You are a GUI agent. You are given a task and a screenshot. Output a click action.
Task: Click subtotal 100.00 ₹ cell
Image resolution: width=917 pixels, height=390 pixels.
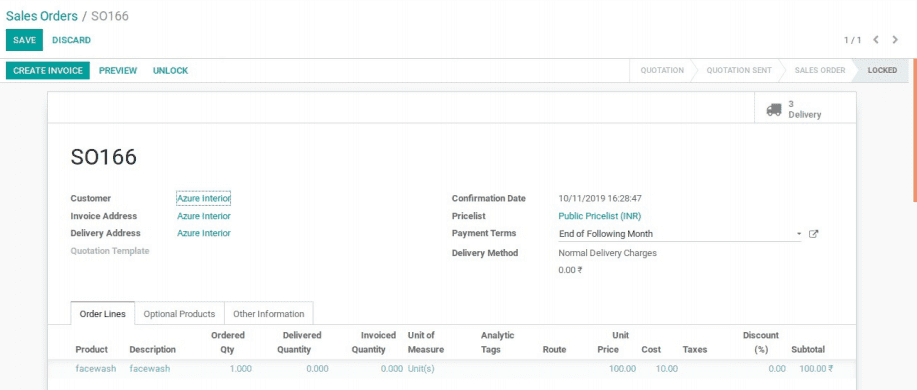click(816, 369)
